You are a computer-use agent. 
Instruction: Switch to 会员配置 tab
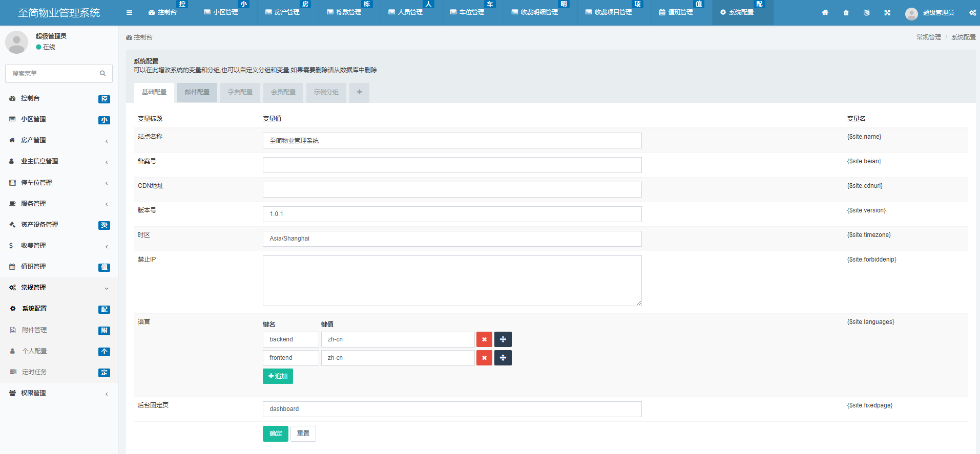click(x=283, y=93)
